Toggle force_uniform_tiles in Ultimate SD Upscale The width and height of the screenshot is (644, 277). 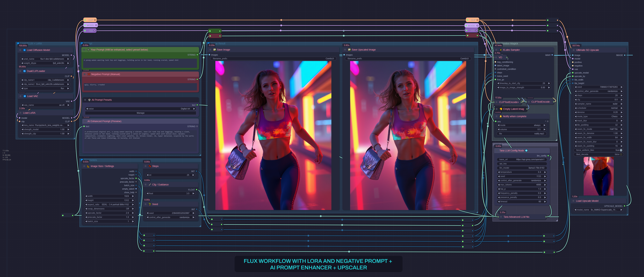pyautogui.click(x=621, y=150)
